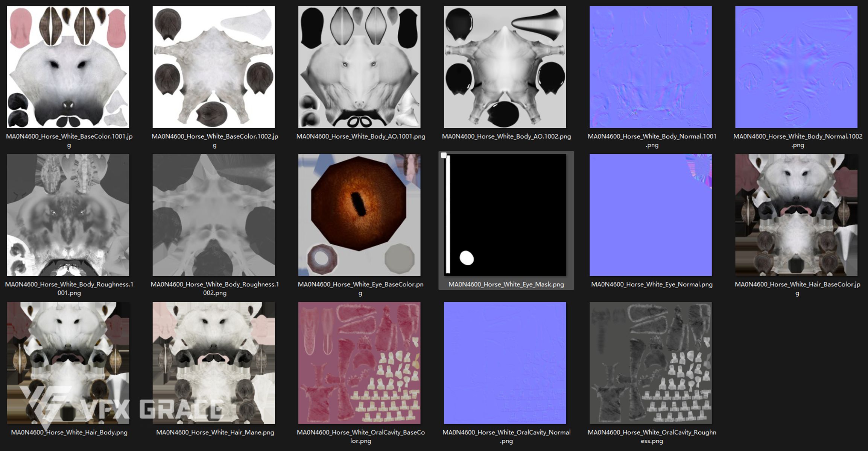Click file name MA0N4600_Horse_White_BaseColor.1001.jpg

[69, 141]
